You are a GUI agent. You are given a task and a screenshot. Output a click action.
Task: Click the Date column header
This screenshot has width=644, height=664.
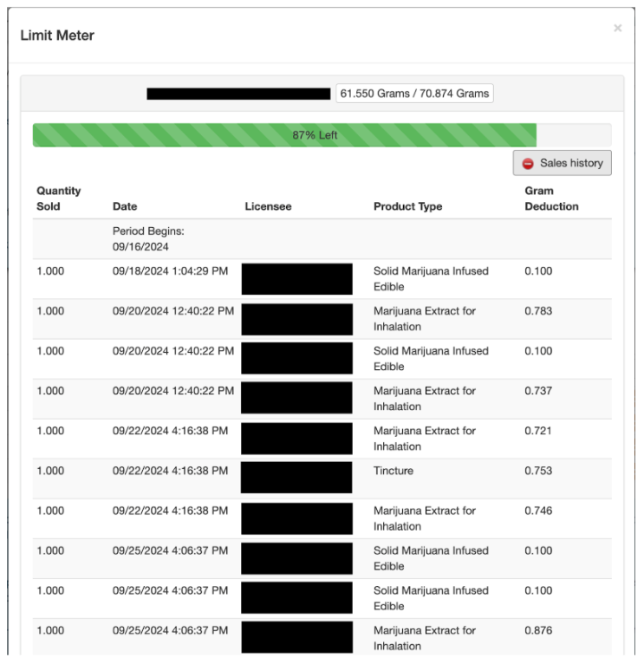(125, 206)
